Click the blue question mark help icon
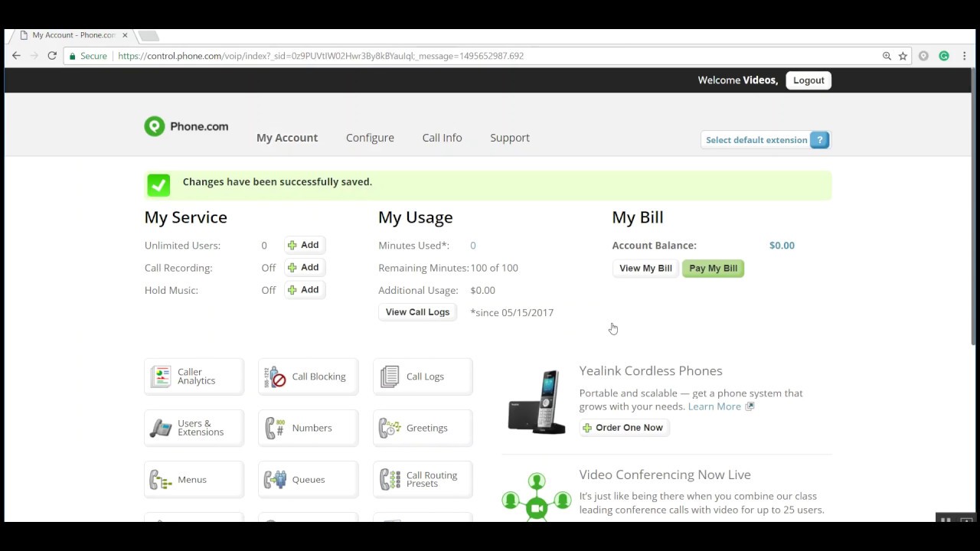The image size is (980, 551). [x=819, y=140]
